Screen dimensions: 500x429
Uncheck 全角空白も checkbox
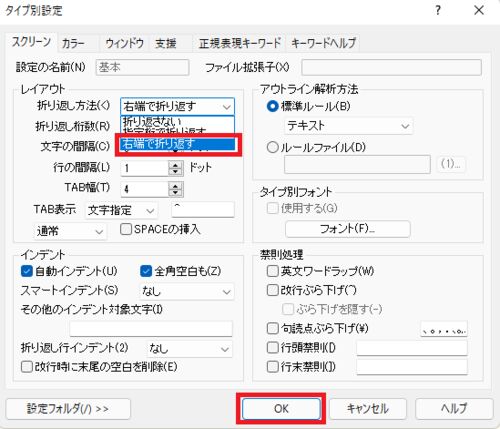[x=181, y=271]
